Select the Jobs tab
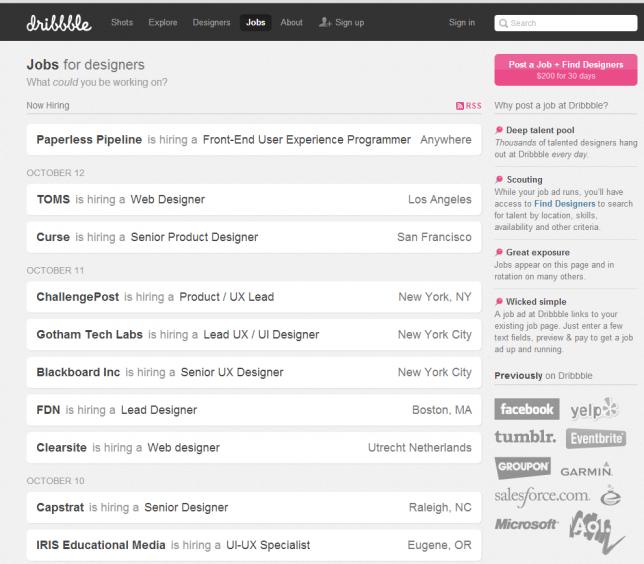This screenshot has width=644, height=564. point(255,22)
